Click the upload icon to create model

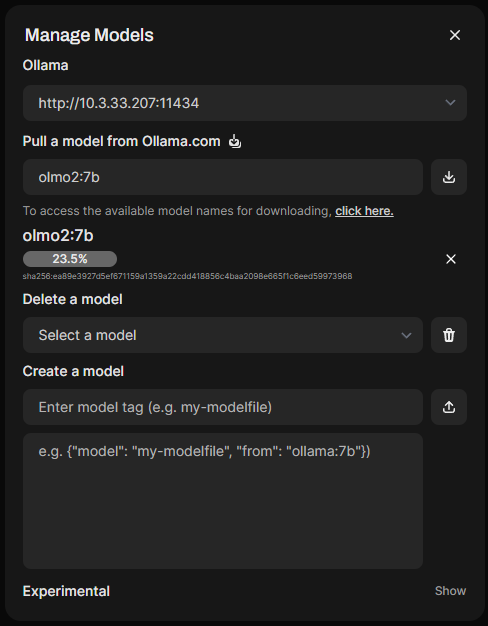449,407
